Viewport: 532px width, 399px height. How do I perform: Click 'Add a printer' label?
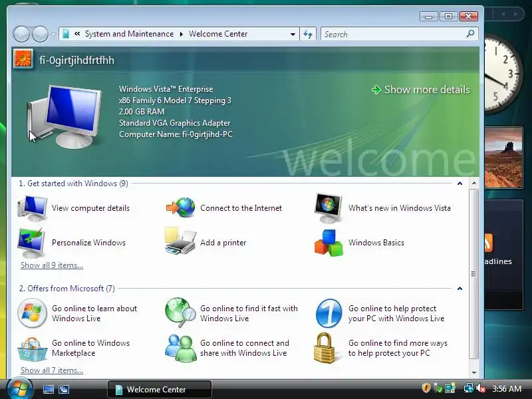click(x=223, y=243)
